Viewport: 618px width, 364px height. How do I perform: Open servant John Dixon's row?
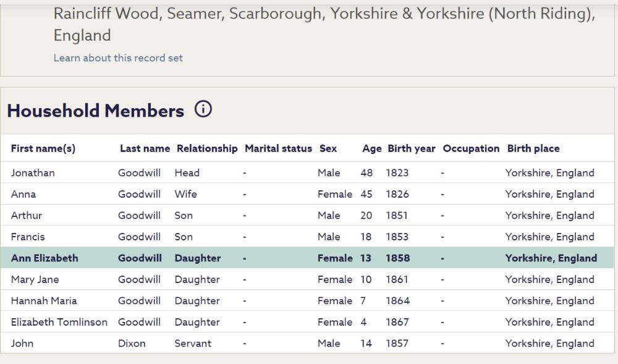click(x=22, y=344)
